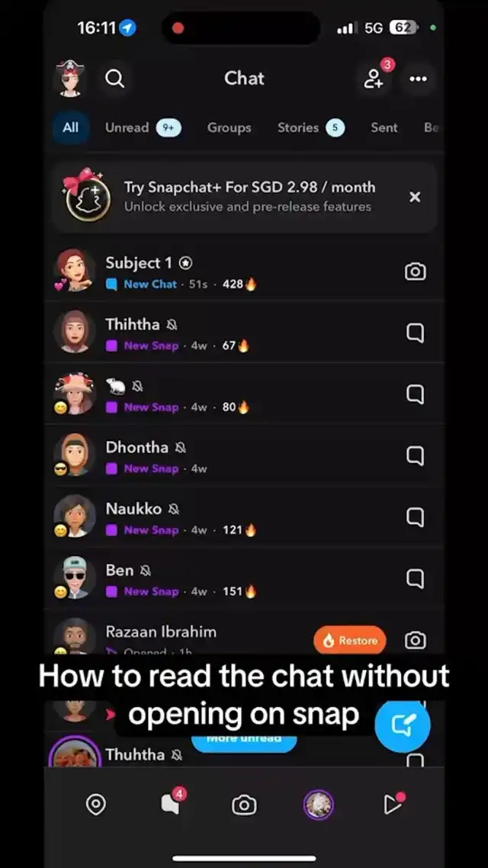
Task: Open the Camera tab in bottom bar
Action: pos(244,805)
